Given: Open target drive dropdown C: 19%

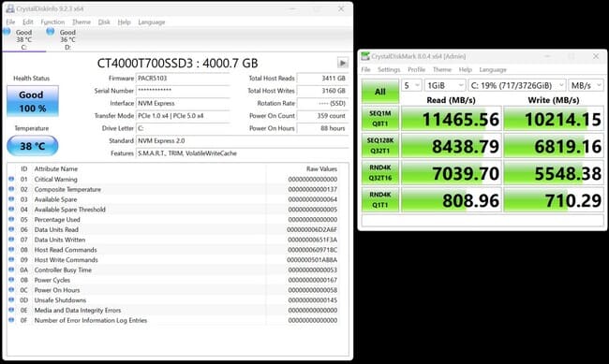Looking at the screenshot, I should (516, 85).
